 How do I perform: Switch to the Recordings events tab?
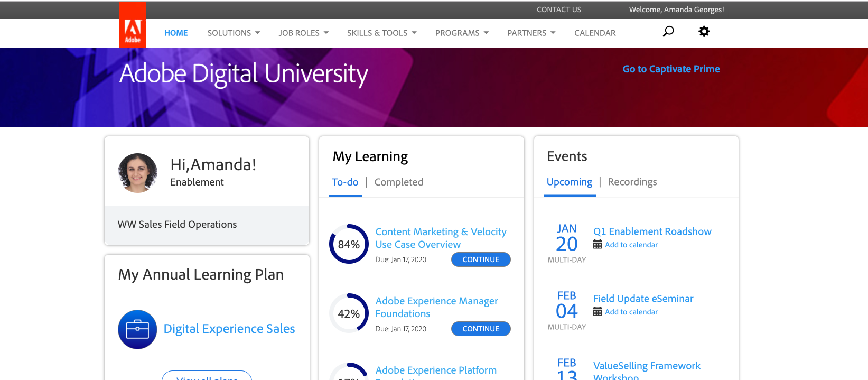click(632, 182)
